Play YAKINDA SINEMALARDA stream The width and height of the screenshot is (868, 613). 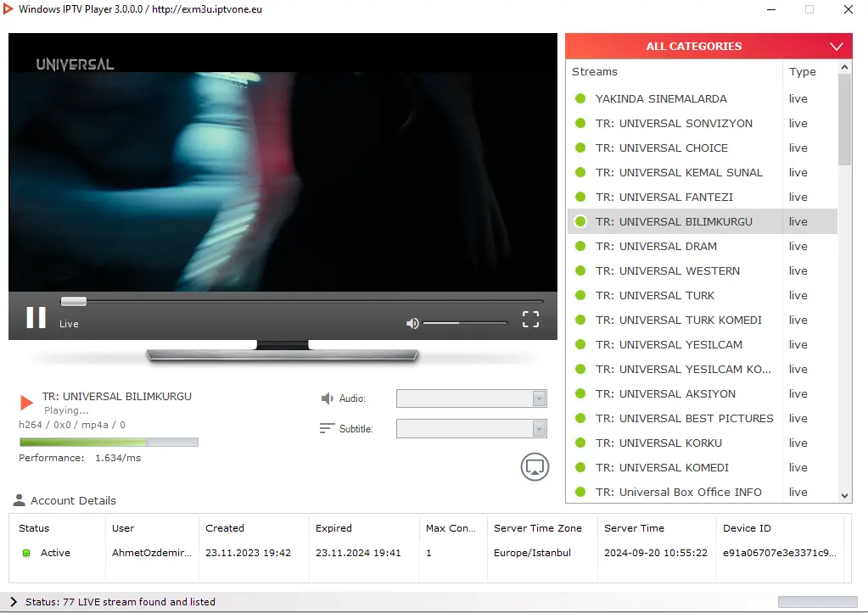pyautogui.click(x=702, y=98)
